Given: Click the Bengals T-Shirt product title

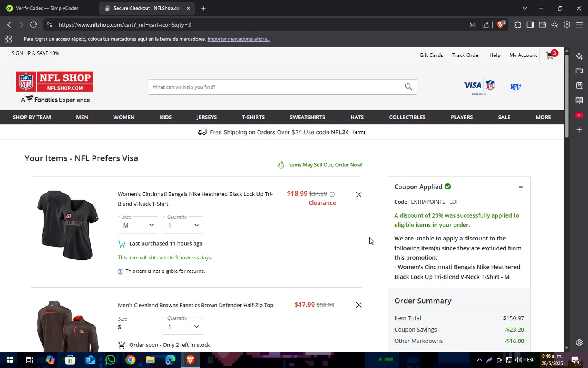Looking at the screenshot, I should [x=195, y=199].
